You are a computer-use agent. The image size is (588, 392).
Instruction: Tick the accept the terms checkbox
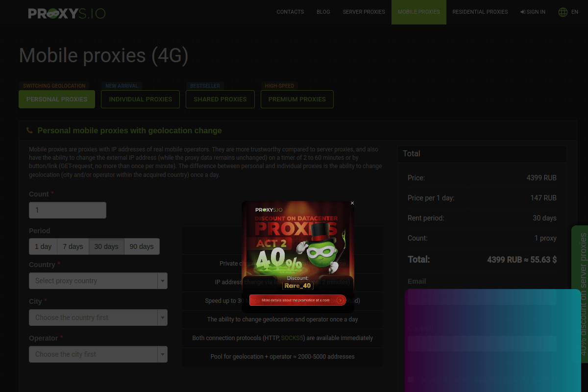[x=411, y=379]
